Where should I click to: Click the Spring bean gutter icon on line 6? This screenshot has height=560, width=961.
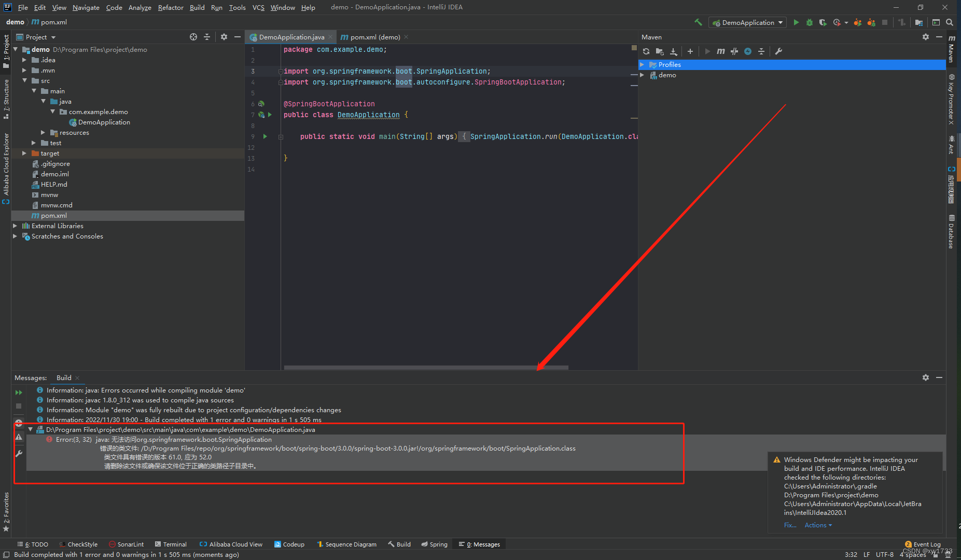click(x=261, y=104)
